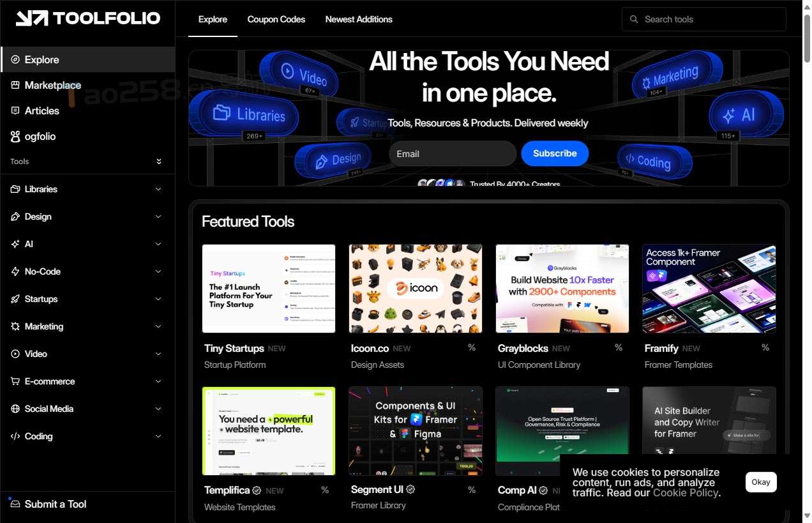The height and width of the screenshot is (523, 812).
Task: Expand the Startups category chevron
Action: (158, 299)
